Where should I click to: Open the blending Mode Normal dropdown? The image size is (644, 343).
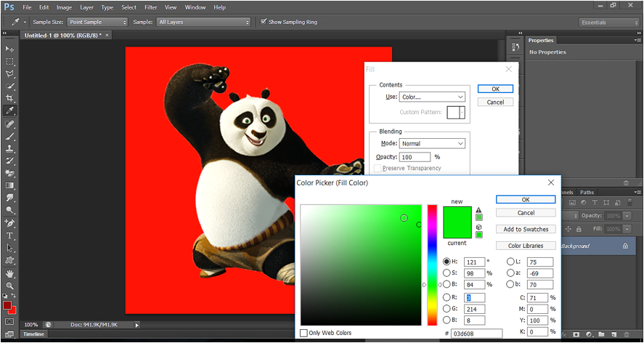click(432, 144)
